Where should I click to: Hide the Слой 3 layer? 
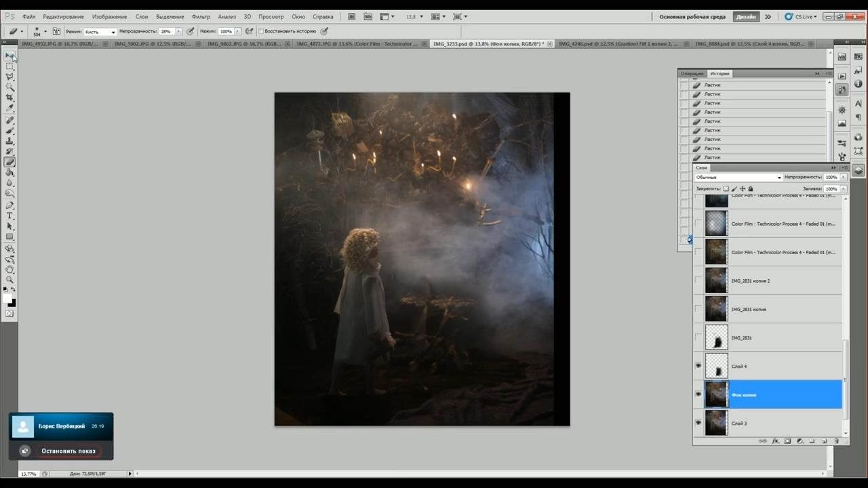698,423
